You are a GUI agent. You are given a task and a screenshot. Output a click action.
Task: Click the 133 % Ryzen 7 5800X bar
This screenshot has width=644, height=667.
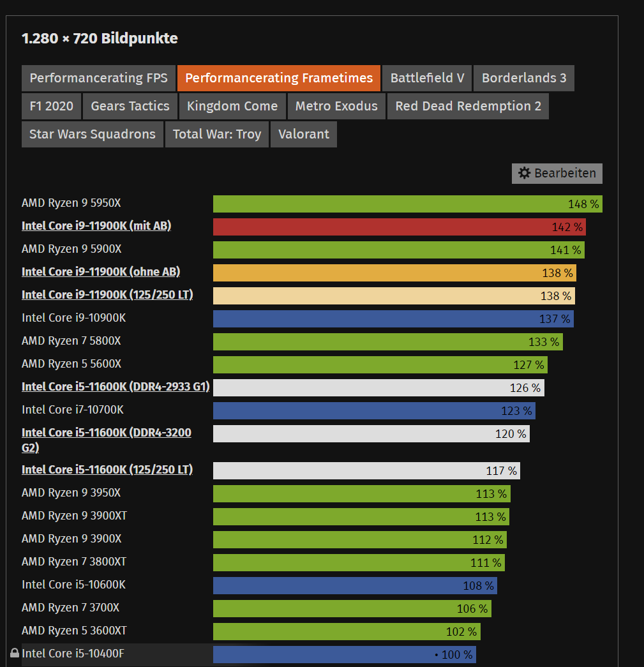tap(388, 341)
